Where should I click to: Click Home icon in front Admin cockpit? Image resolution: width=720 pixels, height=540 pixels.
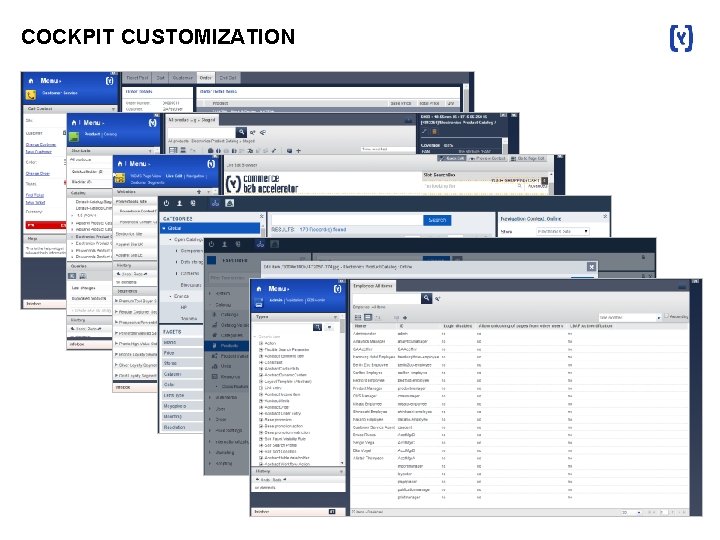[x=259, y=289]
